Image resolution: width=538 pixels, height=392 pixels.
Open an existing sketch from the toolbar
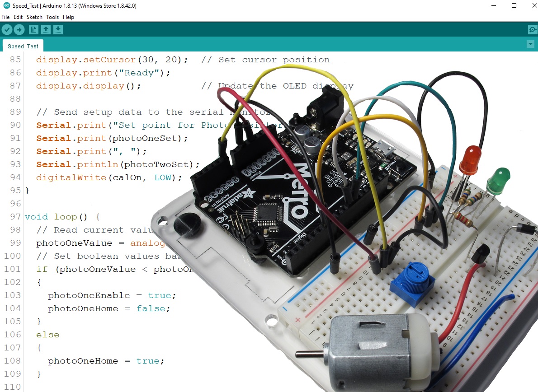click(46, 29)
